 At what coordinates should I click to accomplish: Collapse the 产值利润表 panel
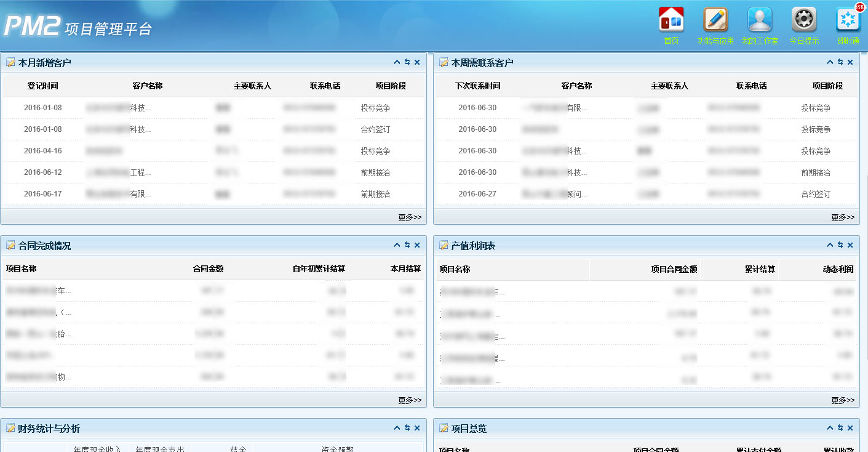(830, 245)
